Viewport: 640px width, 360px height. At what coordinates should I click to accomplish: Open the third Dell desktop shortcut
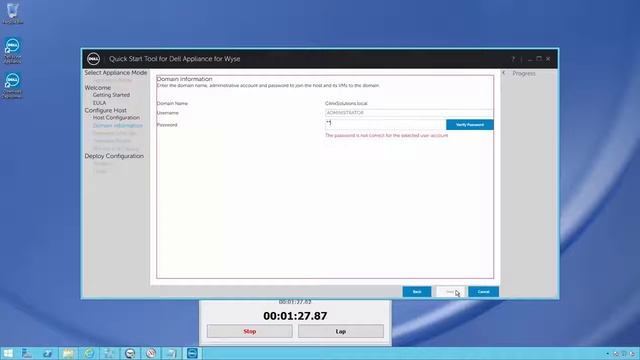click(13, 85)
